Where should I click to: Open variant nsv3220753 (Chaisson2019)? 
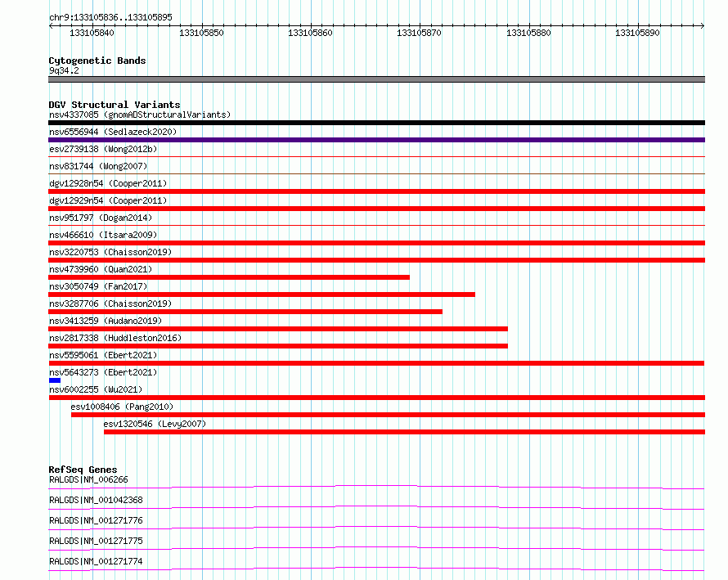coord(110,252)
